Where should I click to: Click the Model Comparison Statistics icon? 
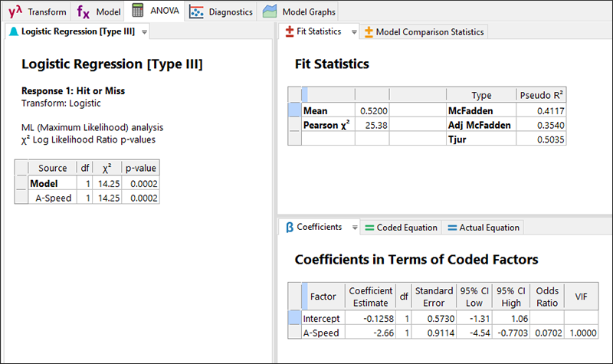tap(369, 32)
